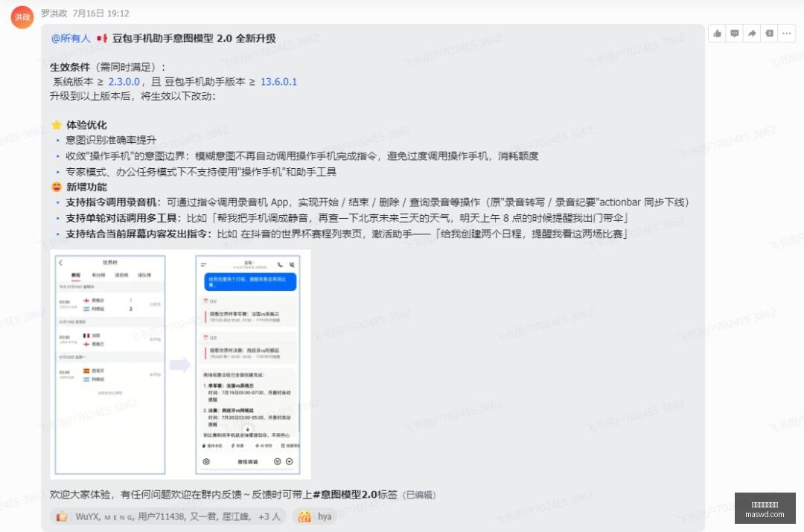Click bullet 意图识别准确率提升
Image resolution: width=804 pixels, height=532 pixels.
click(111, 140)
